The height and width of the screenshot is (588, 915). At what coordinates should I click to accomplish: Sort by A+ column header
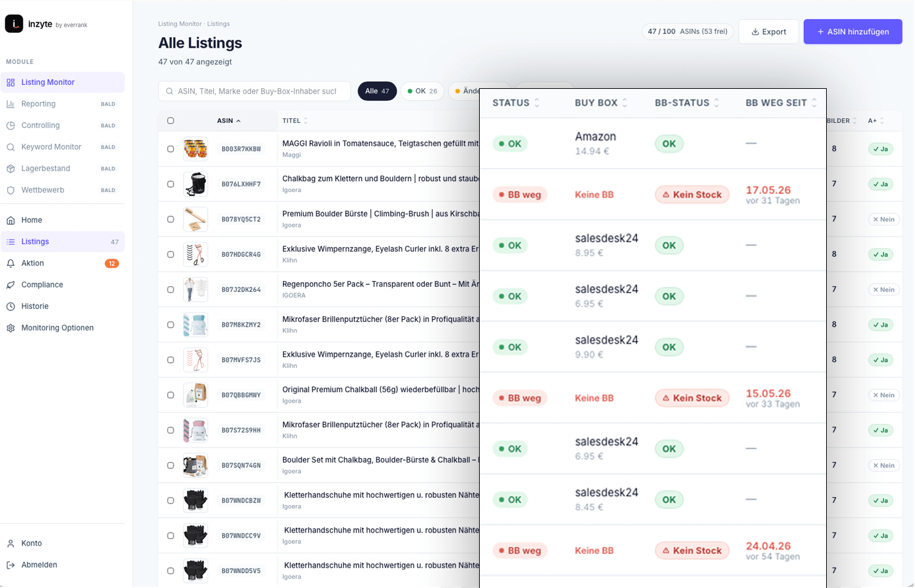[876, 121]
